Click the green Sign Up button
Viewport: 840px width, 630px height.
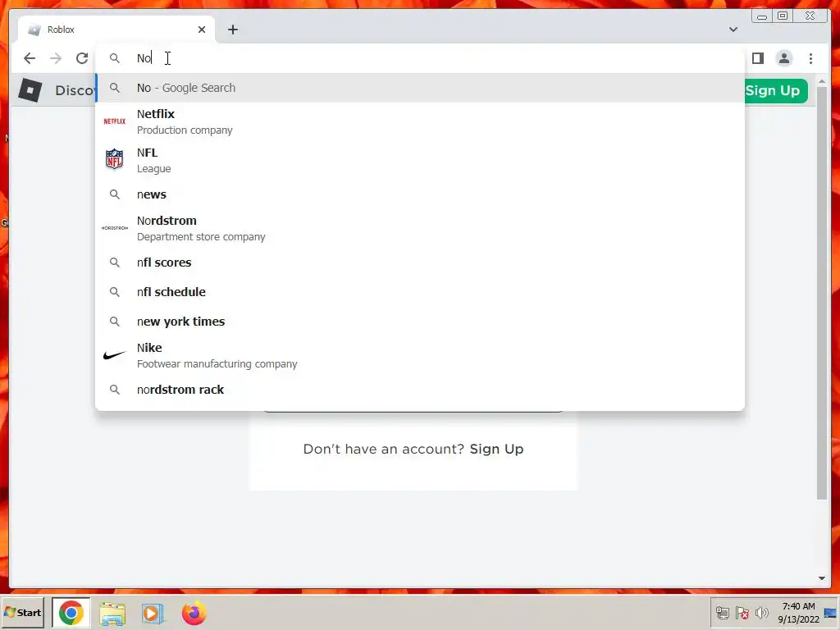775,90
